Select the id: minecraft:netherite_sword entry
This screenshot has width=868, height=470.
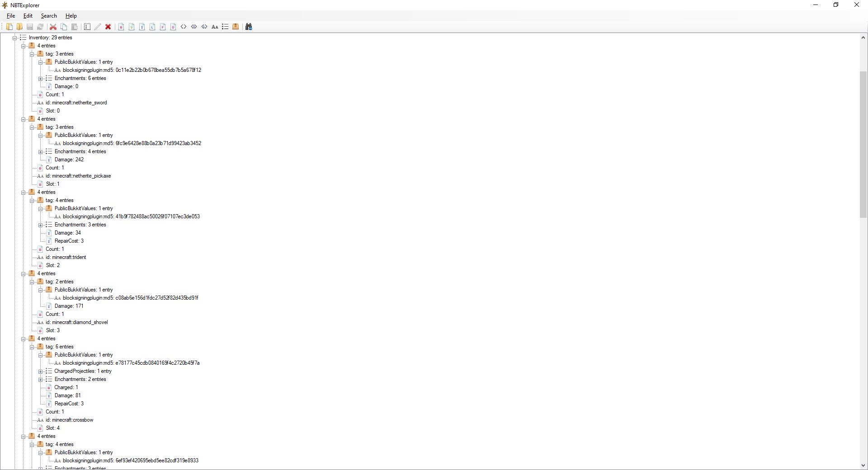tap(76, 103)
